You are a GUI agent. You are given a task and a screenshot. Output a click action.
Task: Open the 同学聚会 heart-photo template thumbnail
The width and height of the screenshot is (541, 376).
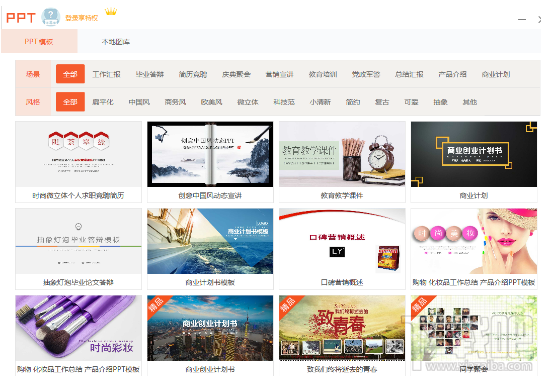(474, 328)
